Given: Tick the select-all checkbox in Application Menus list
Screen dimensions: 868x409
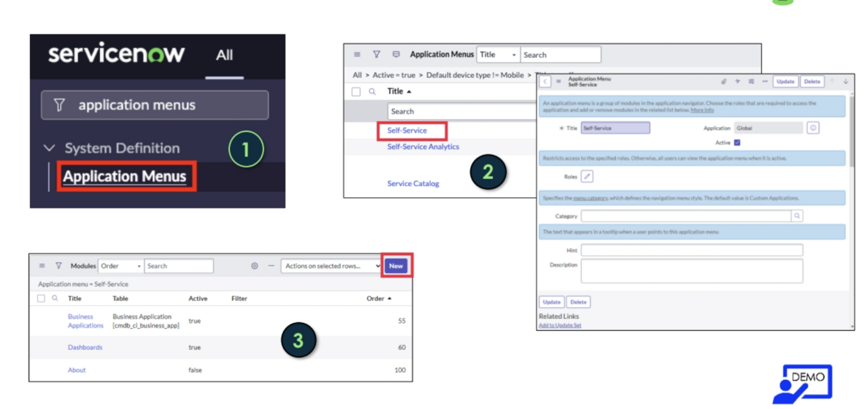Looking at the screenshot, I should click(356, 92).
